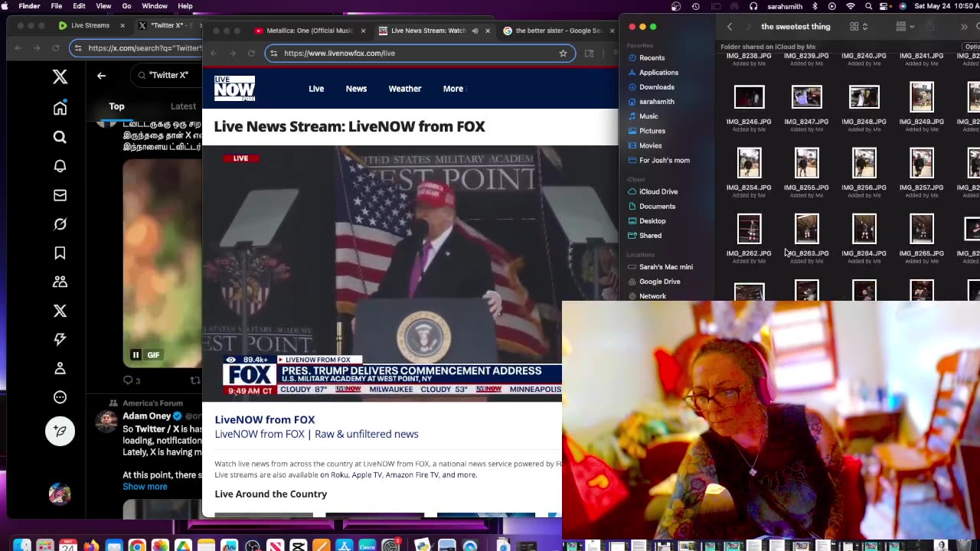Viewport: 980px width, 551px height.
Task: Open iCloud Drive in Finder sidebar
Action: pyautogui.click(x=658, y=191)
